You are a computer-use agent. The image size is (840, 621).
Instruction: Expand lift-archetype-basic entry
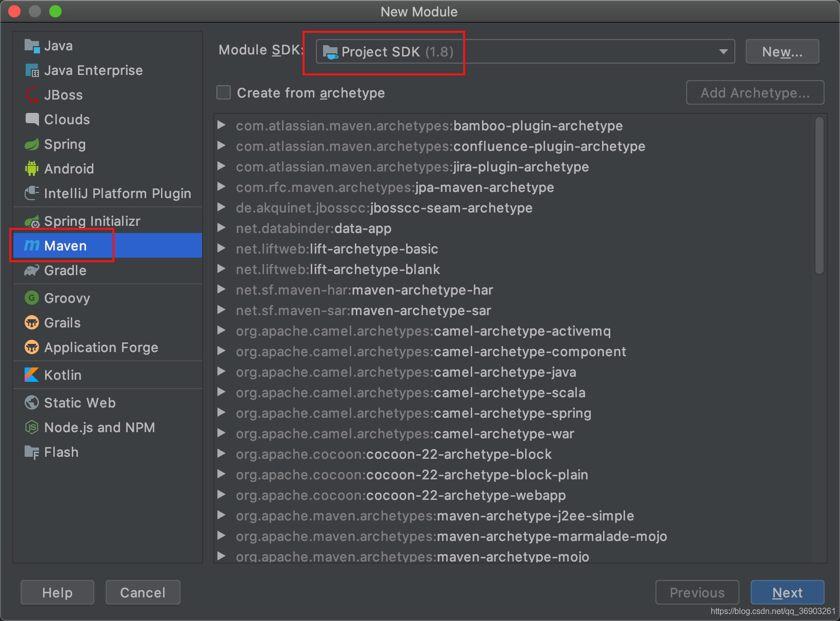point(222,248)
